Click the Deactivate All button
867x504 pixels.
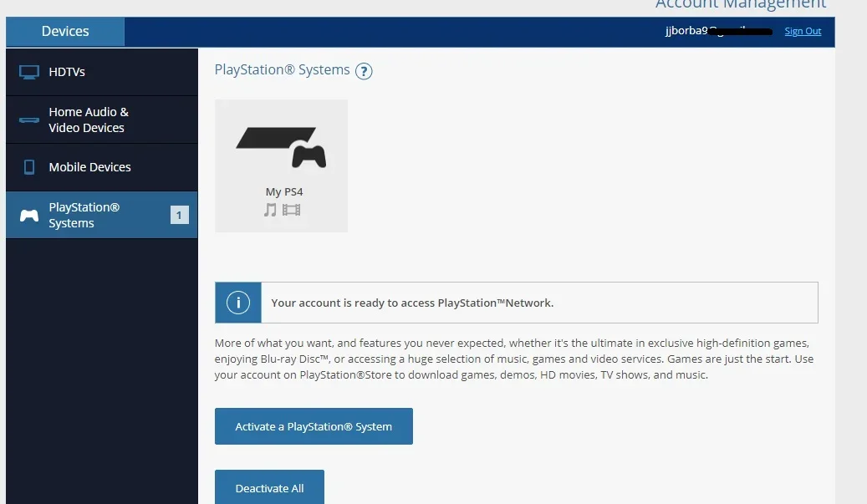[269, 487]
